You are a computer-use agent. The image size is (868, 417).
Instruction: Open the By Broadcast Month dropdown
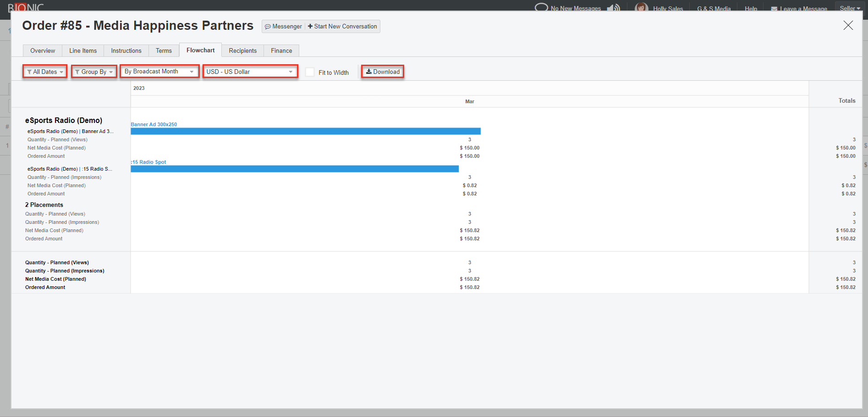(x=159, y=72)
